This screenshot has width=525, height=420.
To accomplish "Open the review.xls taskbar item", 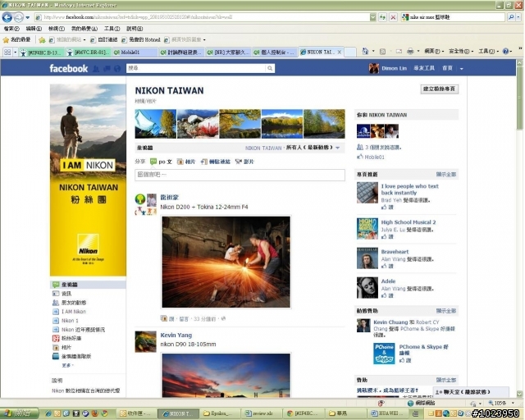I will point(260,413).
